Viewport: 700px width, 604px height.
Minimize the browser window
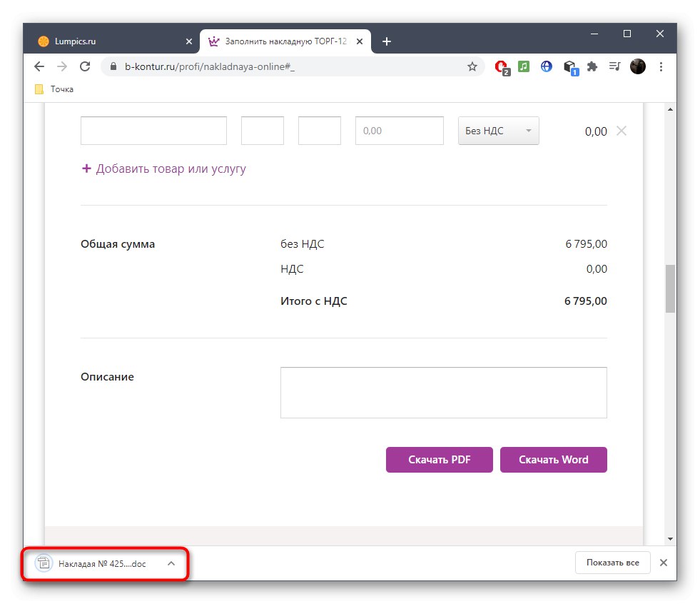594,34
